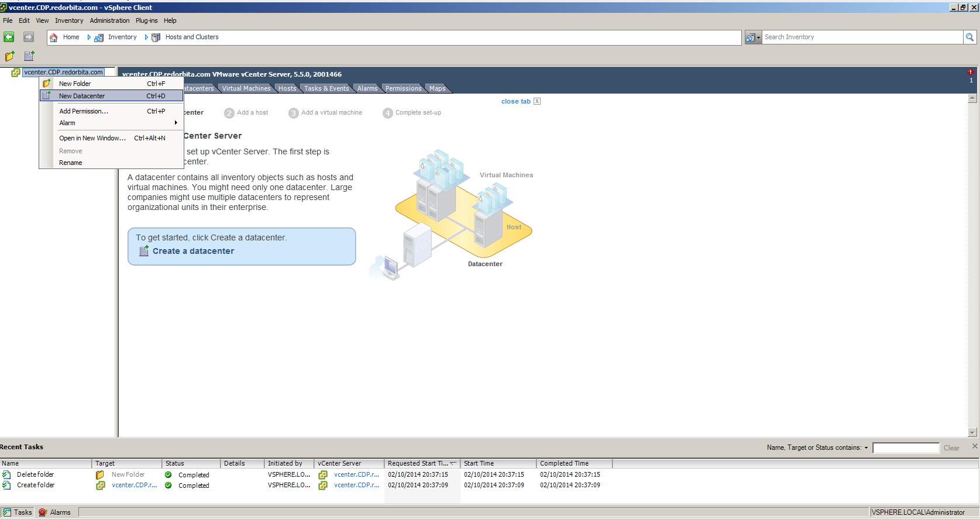Screen dimensions: 980x520
Task: Open the Administration menu
Action: 109,20
